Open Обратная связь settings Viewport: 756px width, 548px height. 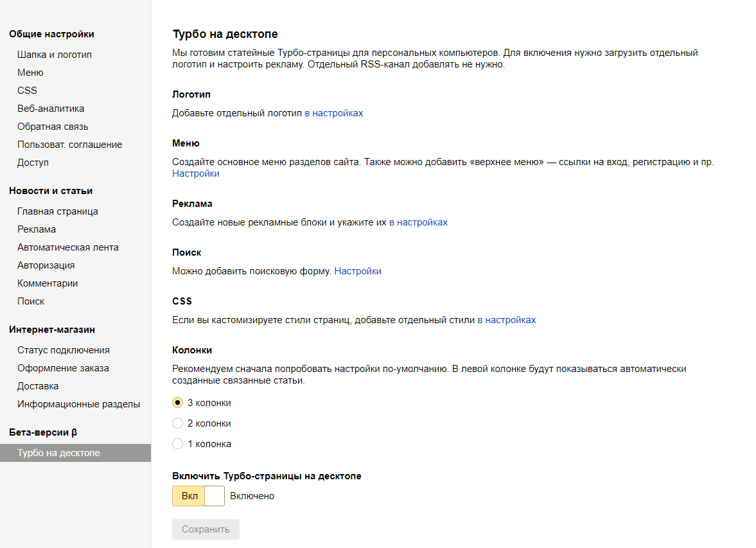[x=53, y=127]
